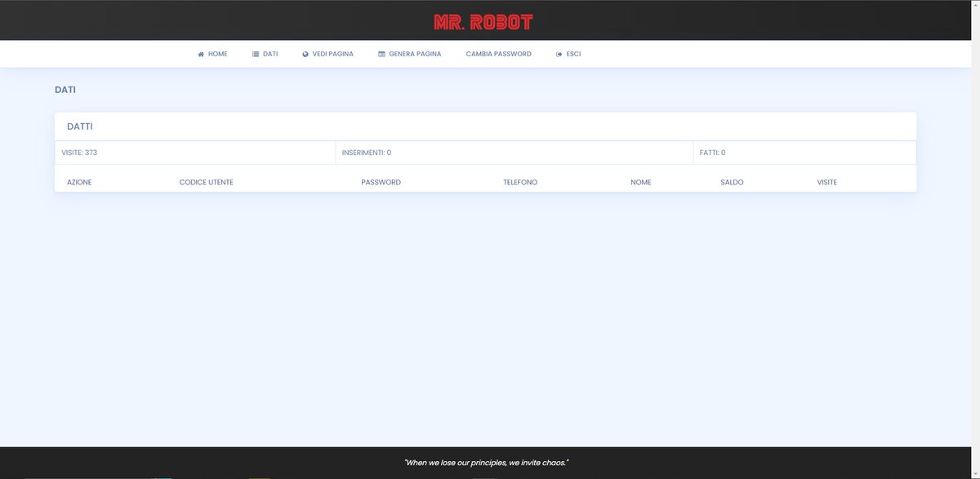The width and height of the screenshot is (980, 479).
Task: Click the DATI page title
Action: 65,90
